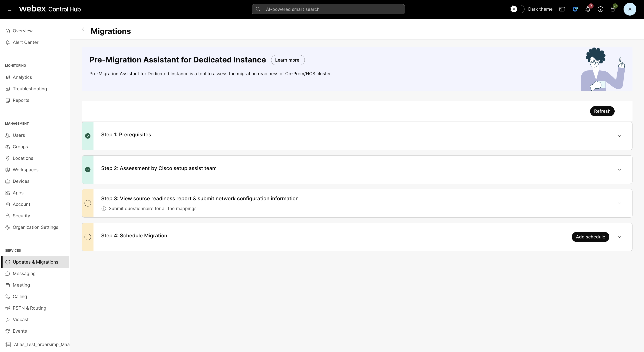Click the Add schedule button
Image resolution: width=644 pixels, height=352 pixels.
[590, 237]
